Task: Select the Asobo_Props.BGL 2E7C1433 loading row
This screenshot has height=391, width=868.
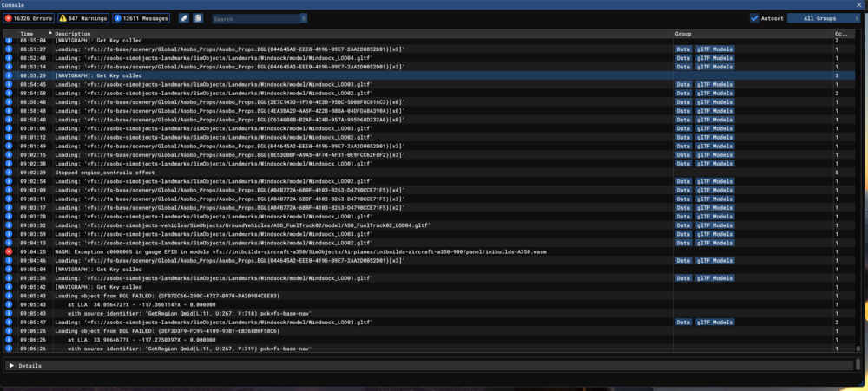Action: [429, 101]
